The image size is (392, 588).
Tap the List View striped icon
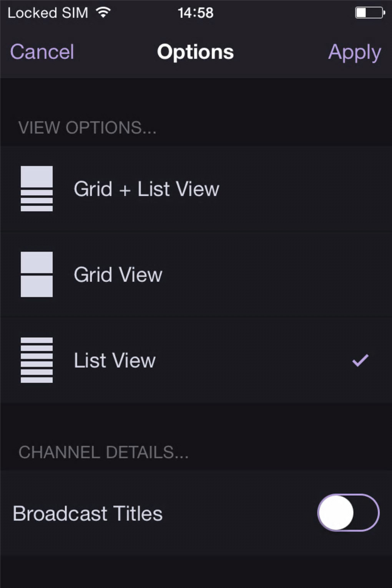[37, 360]
